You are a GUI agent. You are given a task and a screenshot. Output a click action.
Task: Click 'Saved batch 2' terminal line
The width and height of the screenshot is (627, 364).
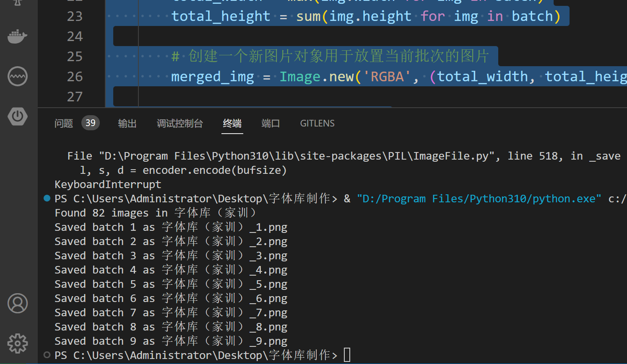pos(171,241)
